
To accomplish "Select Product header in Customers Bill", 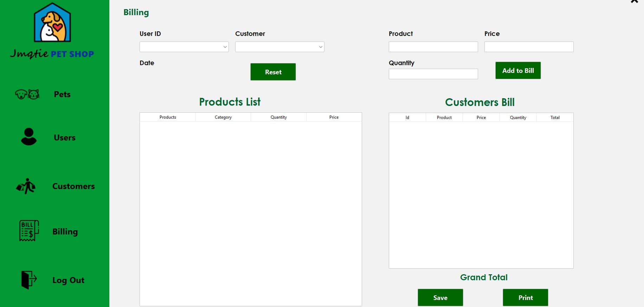I will point(444,118).
